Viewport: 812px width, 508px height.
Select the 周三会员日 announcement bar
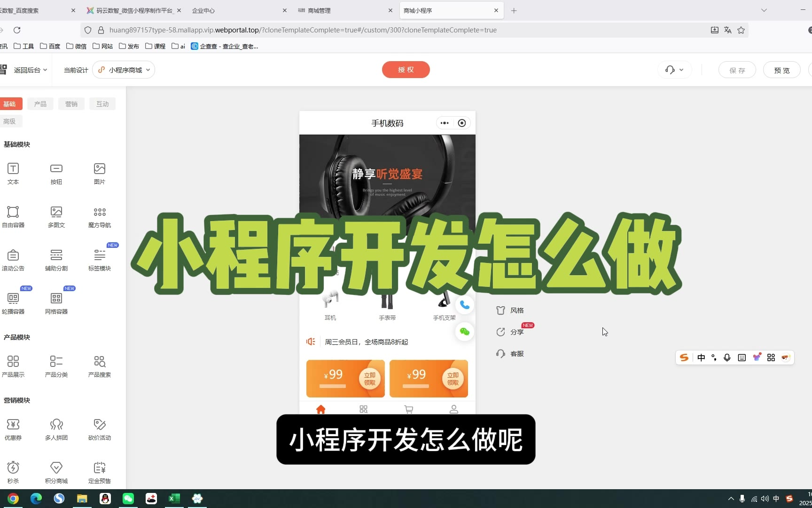[387, 342]
